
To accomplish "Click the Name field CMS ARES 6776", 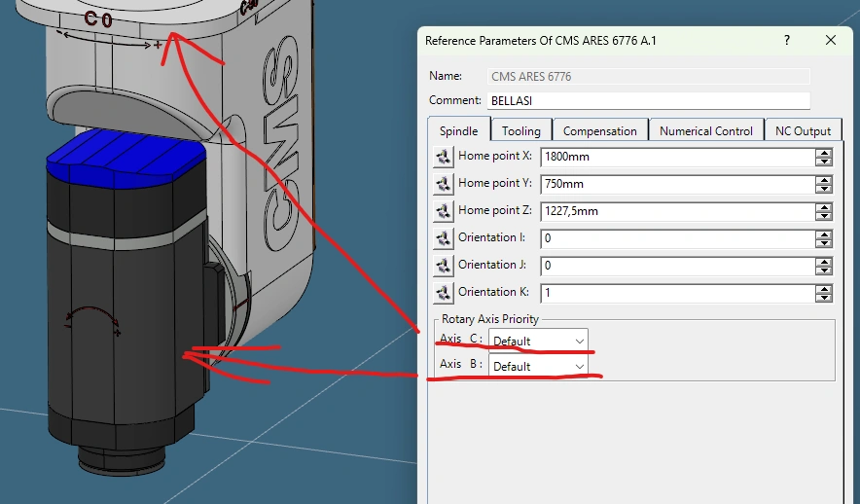I will [x=648, y=76].
